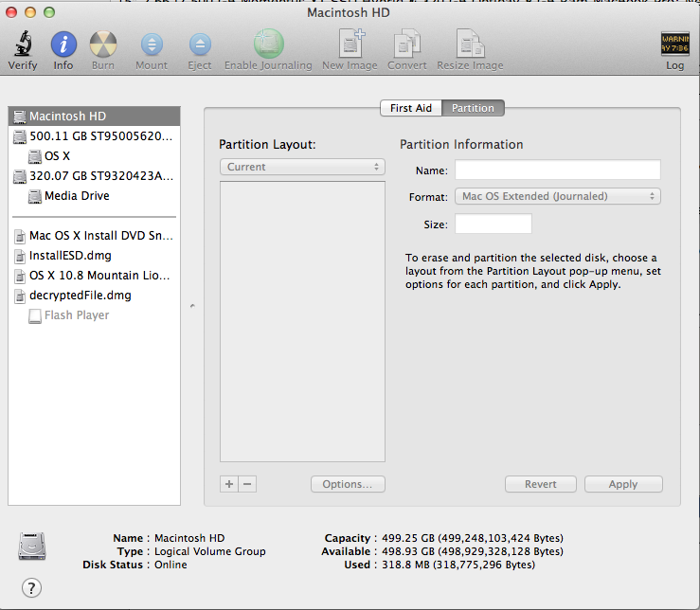Click the remove partition minus button
700x610 pixels.
247,484
